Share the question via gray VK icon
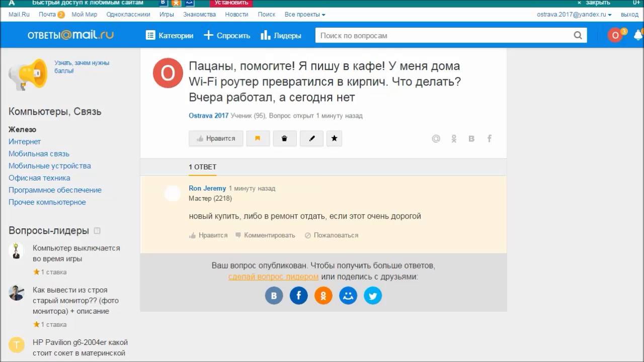The width and height of the screenshot is (644, 362). click(471, 139)
